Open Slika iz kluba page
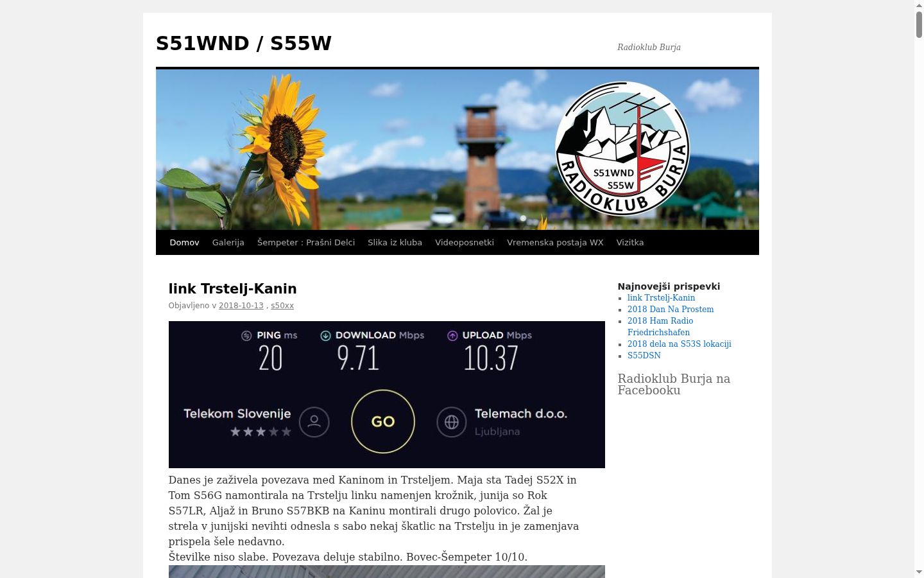 point(395,243)
